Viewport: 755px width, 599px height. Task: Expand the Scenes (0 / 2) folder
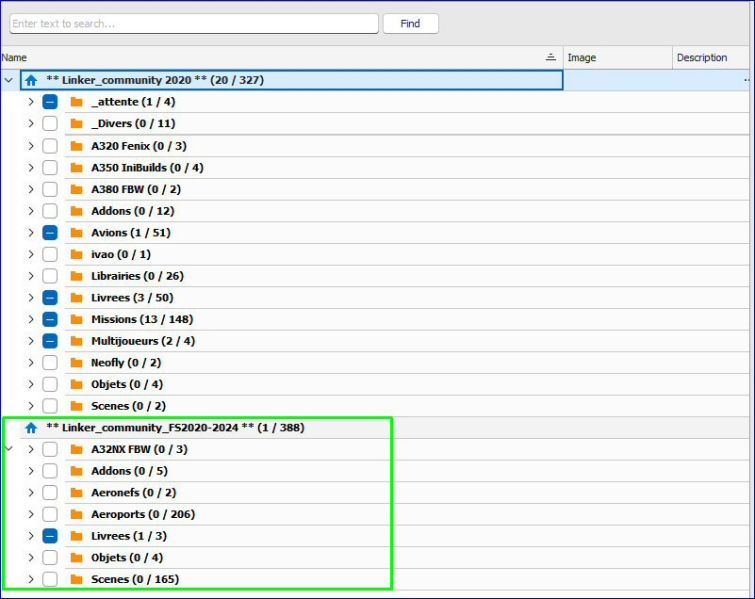point(31,406)
